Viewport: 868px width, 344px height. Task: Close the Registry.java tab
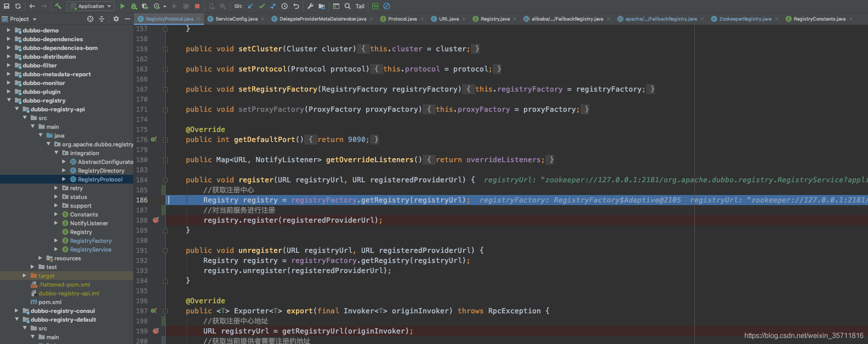[x=515, y=19]
